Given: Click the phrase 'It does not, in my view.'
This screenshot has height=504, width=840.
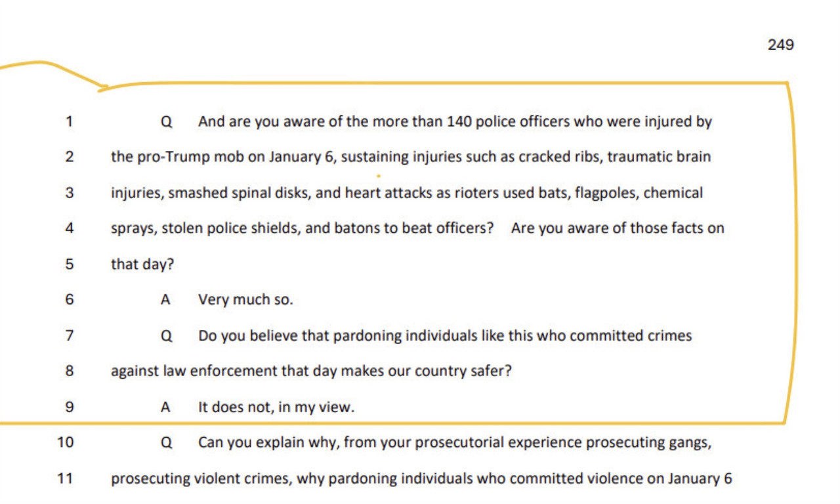Looking at the screenshot, I should click(276, 407).
